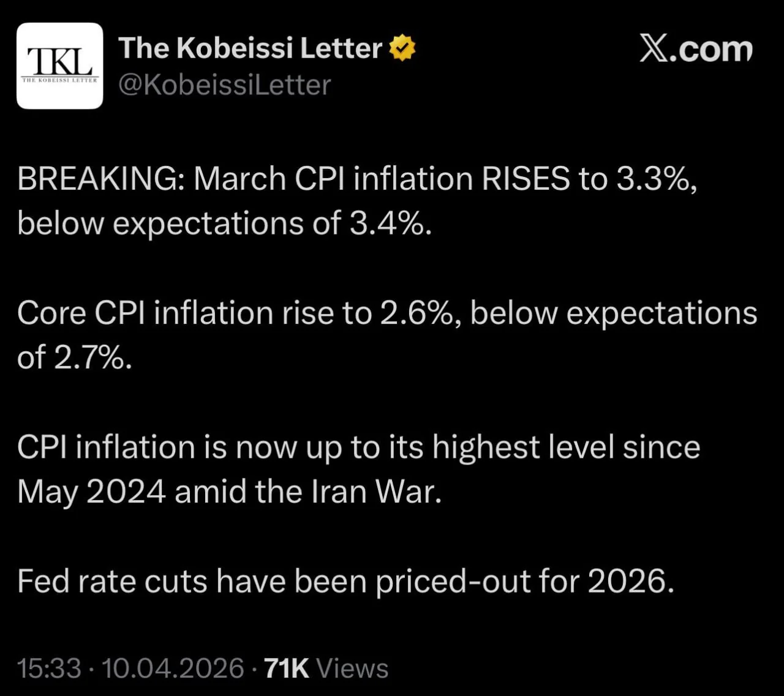Click the TKL profile avatar
The image size is (784, 696).
tap(59, 66)
